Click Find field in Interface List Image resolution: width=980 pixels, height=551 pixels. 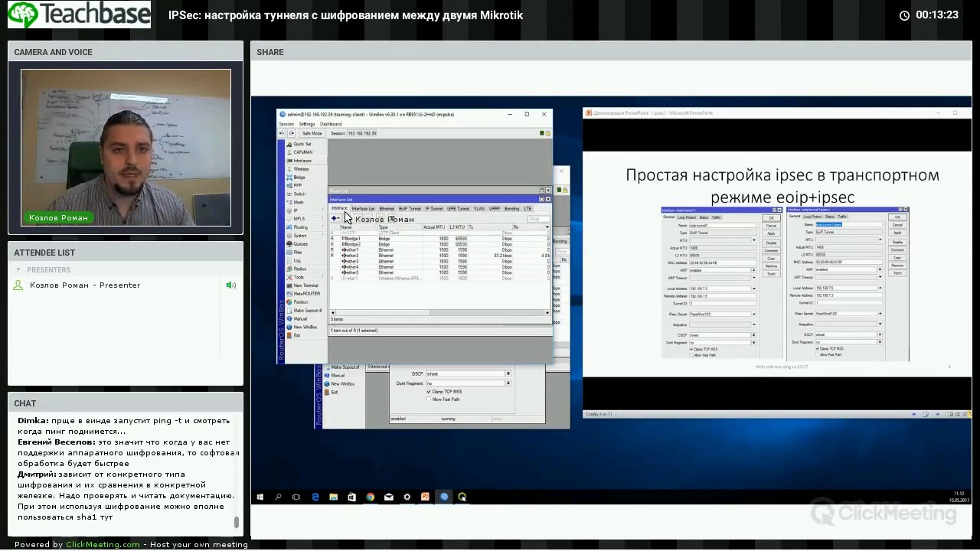coord(539,219)
